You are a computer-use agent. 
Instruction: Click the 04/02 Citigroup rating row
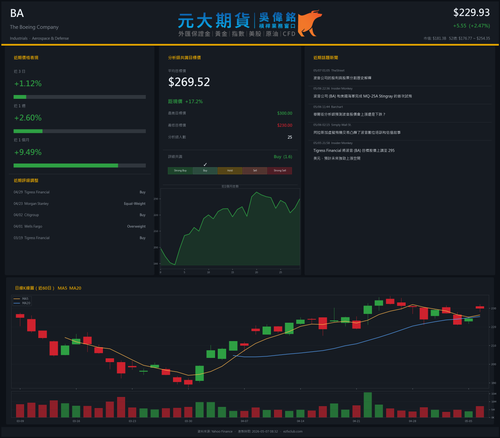(x=80, y=215)
